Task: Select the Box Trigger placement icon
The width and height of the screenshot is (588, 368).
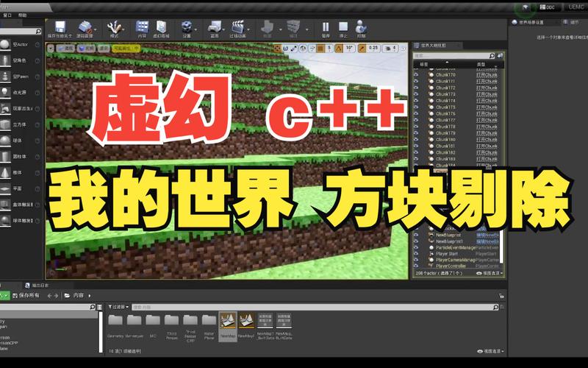Action: [x=5, y=205]
